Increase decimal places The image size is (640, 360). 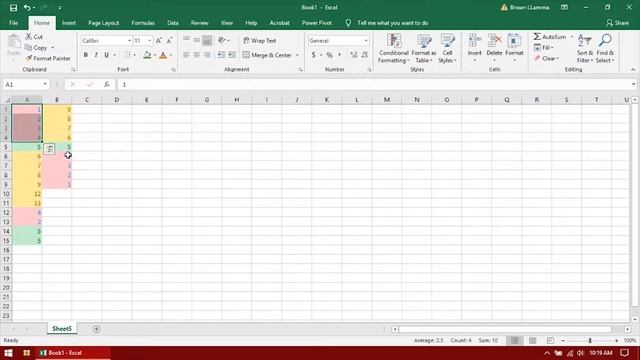pos(353,55)
